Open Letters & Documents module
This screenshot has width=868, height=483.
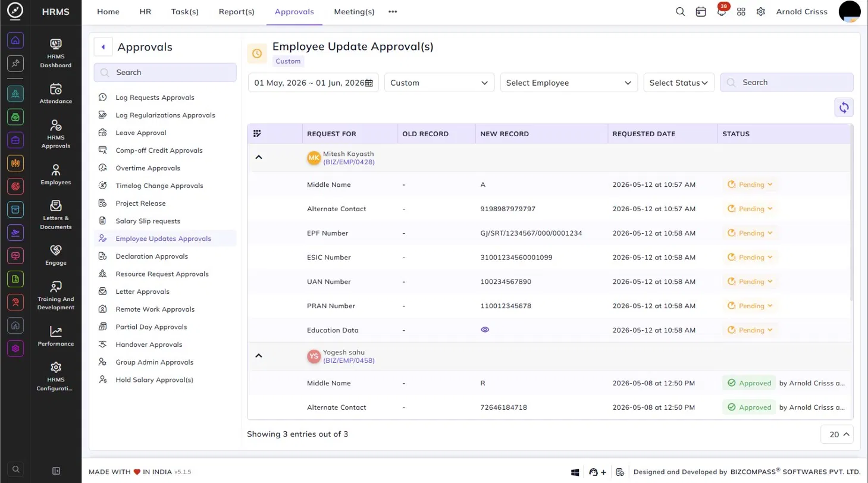point(56,215)
